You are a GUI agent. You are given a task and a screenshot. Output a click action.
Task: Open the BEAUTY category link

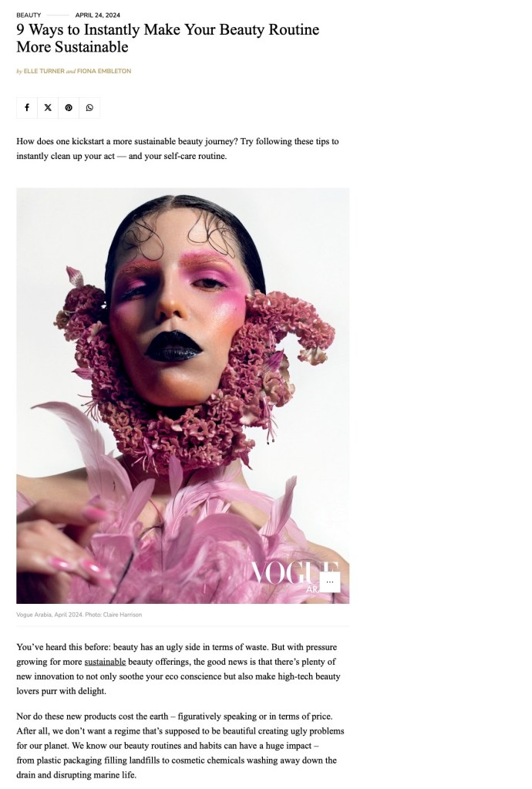tap(29, 15)
